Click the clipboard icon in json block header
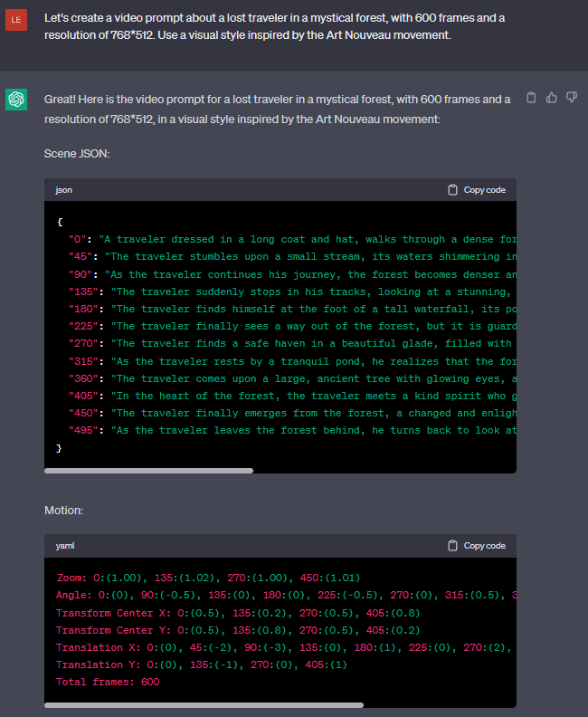The width and height of the screenshot is (588, 717). 452,190
